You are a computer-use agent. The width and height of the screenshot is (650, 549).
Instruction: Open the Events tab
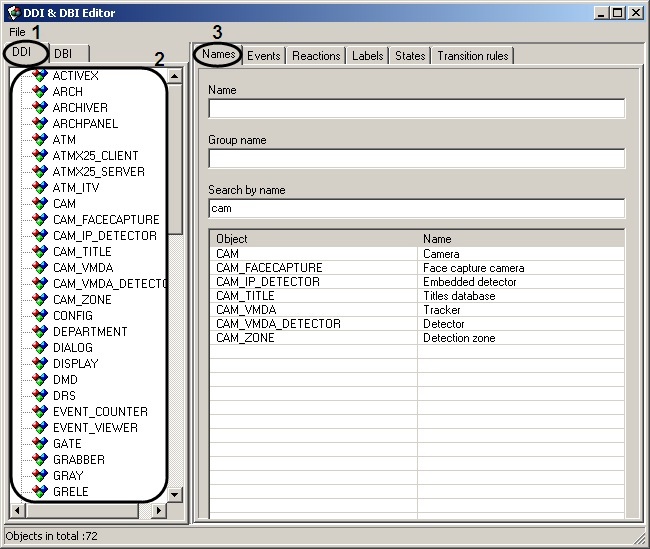point(263,56)
